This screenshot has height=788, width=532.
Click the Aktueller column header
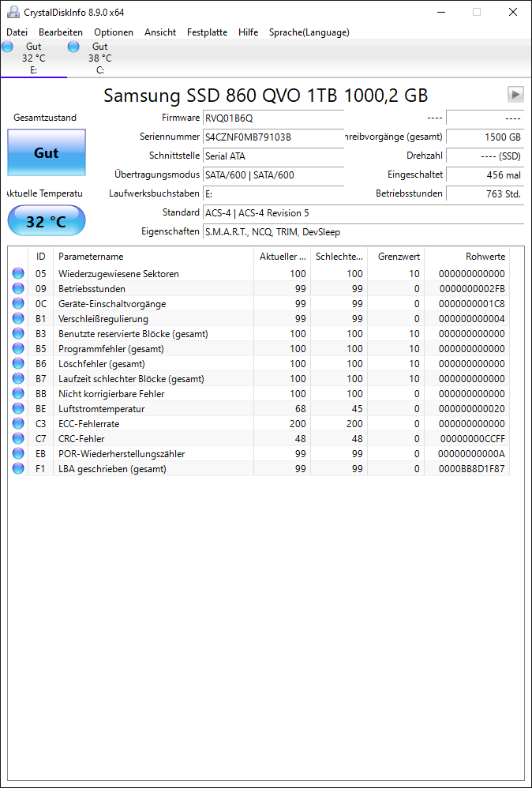click(x=283, y=257)
